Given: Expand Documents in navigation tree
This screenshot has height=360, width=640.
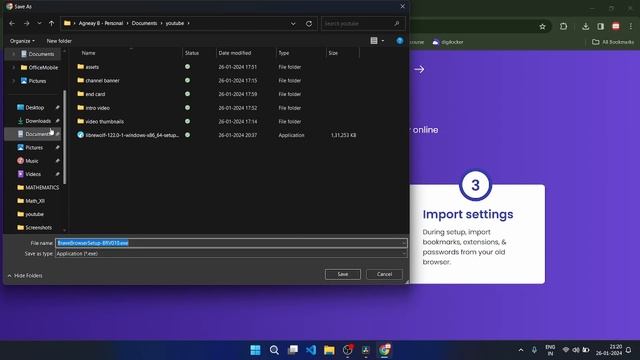Looking at the screenshot, I should pyautogui.click(x=13, y=54).
